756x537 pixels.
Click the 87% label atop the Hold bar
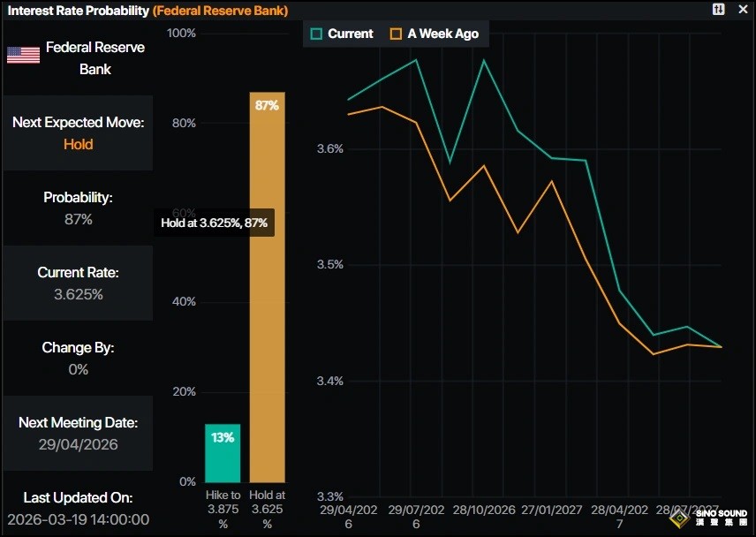pos(267,105)
